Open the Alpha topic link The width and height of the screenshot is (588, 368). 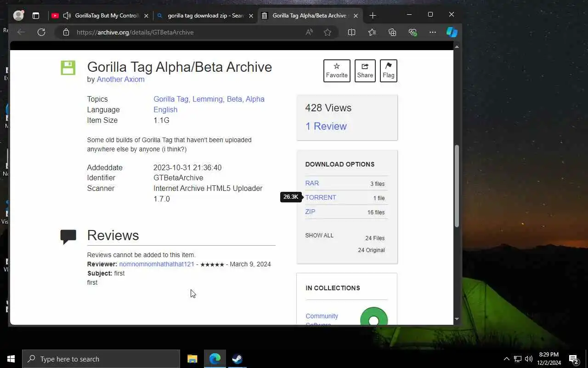click(255, 99)
